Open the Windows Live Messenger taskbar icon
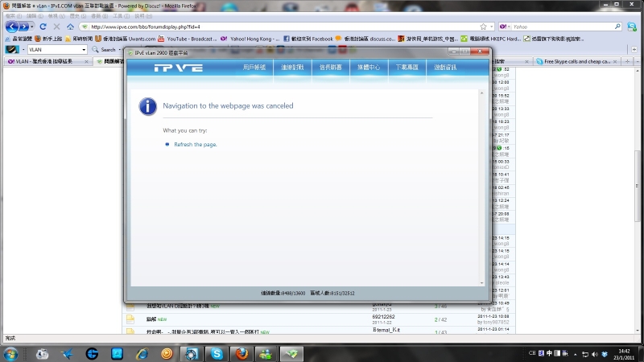Image resolution: width=644 pixels, height=362 pixels. coord(266,354)
